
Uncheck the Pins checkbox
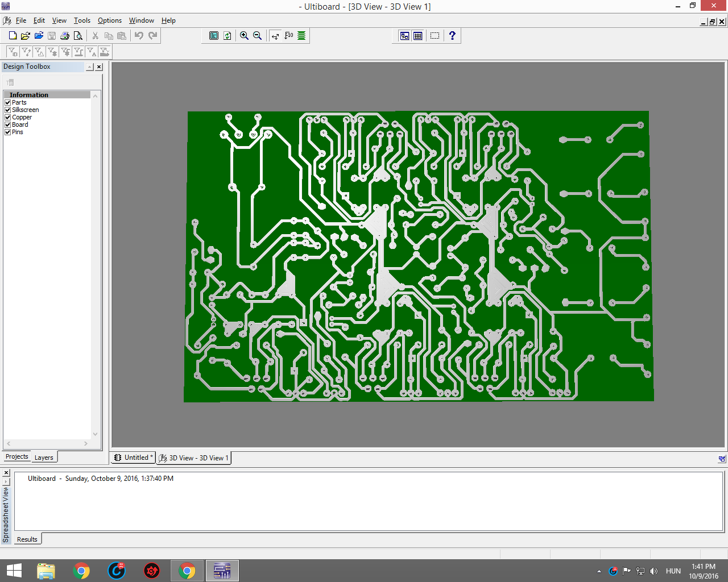click(x=8, y=132)
